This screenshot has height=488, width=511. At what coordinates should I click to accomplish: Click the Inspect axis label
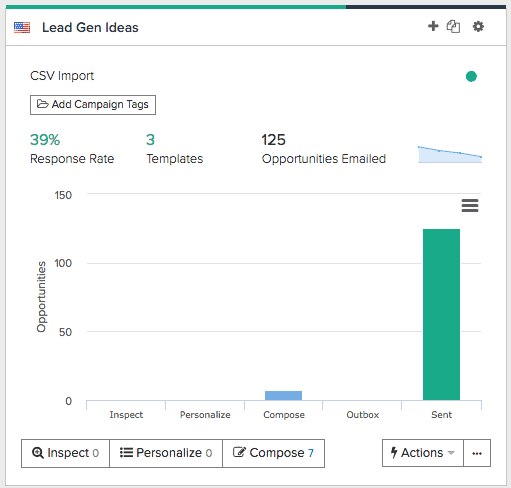tap(126, 415)
